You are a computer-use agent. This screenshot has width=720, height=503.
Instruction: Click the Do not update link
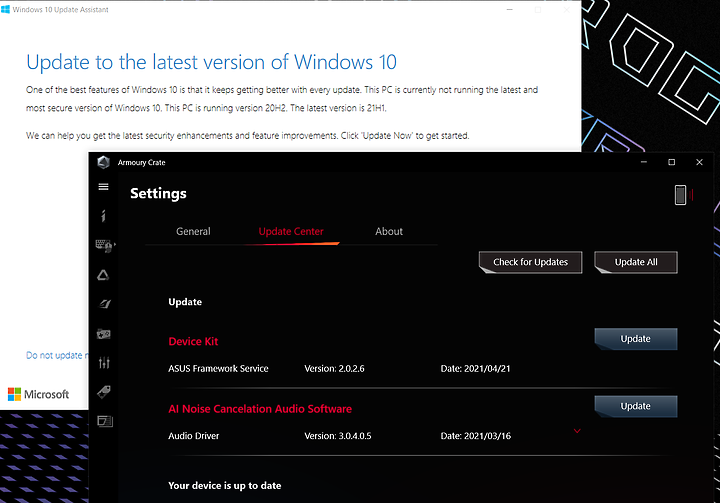click(57, 355)
